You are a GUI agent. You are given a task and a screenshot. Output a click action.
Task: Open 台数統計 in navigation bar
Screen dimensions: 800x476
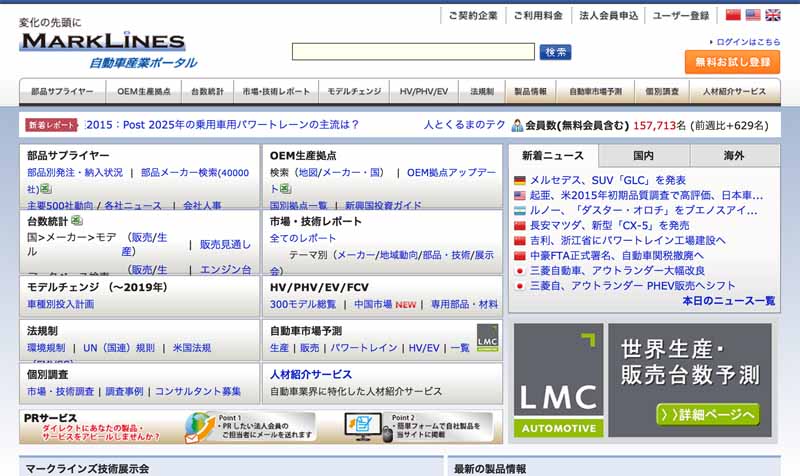coord(207,91)
